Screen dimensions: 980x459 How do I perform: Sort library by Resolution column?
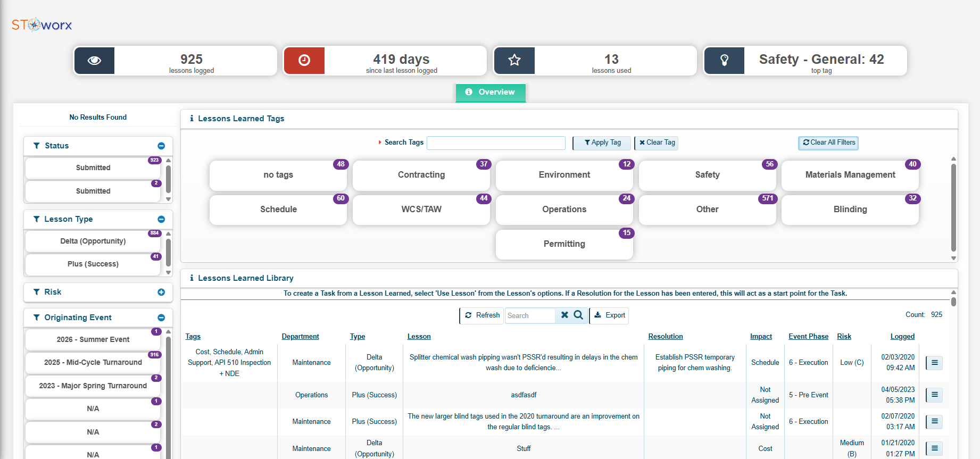pyautogui.click(x=666, y=337)
